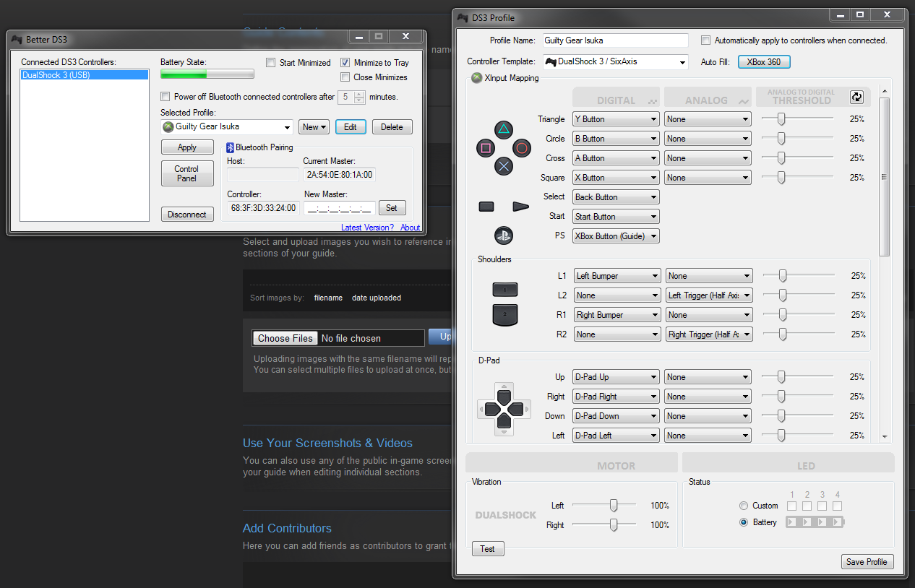
Task: Check Automatically apply to controllers when connected
Action: (706, 40)
